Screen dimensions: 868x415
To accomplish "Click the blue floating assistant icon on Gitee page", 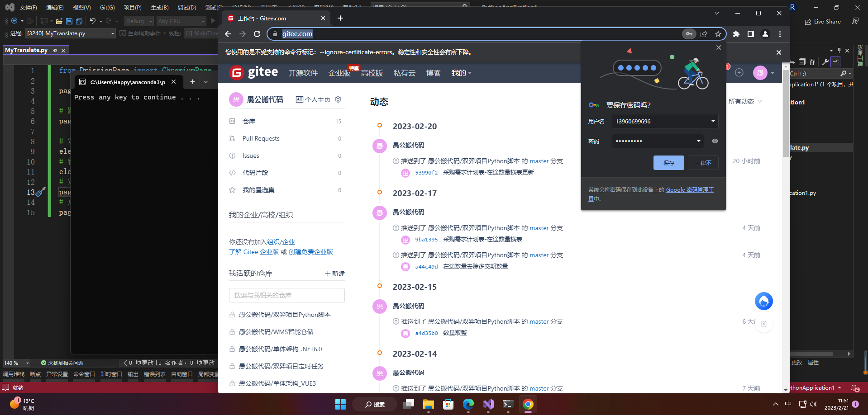I will 763,301.
